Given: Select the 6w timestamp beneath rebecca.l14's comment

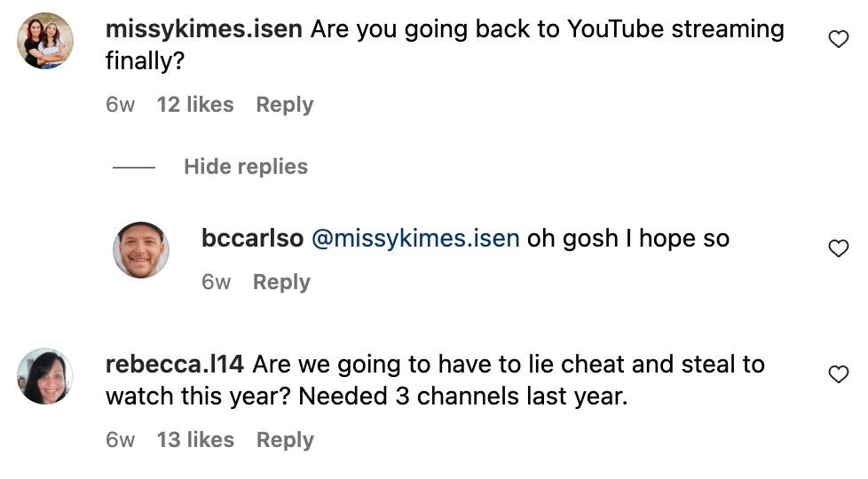Looking at the screenshot, I should [x=120, y=440].
